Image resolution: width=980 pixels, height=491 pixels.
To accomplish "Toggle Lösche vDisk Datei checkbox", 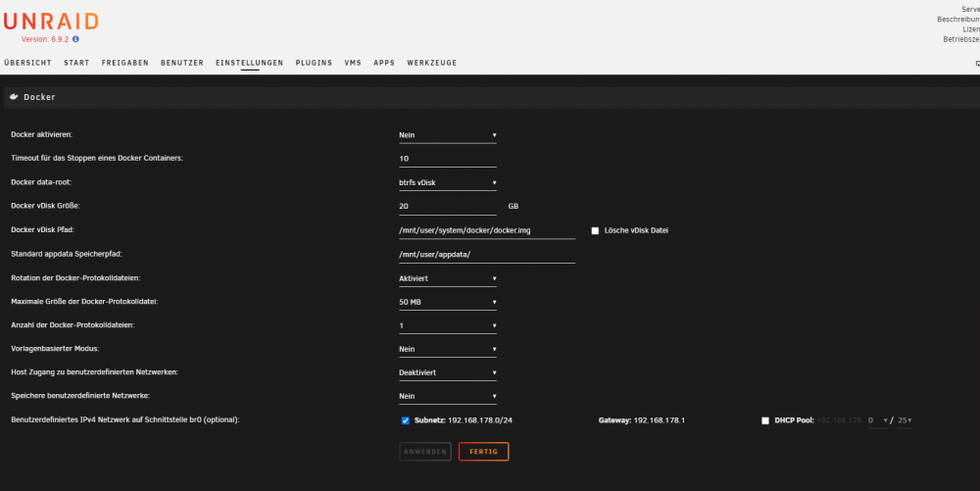I will coord(595,230).
